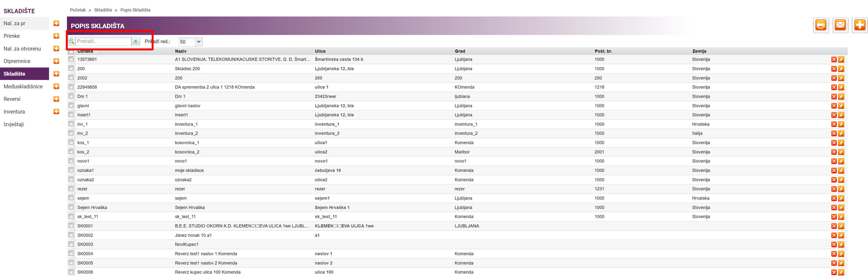The width and height of the screenshot is (868, 276).
Task: Click the plus icon next to Primke
Action: coord(56,36)
